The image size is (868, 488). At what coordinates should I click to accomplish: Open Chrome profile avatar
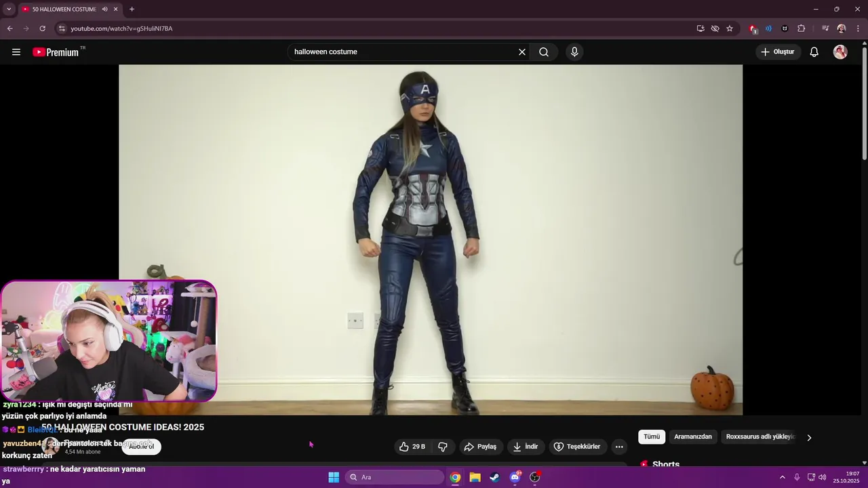[x=842, y=28]
